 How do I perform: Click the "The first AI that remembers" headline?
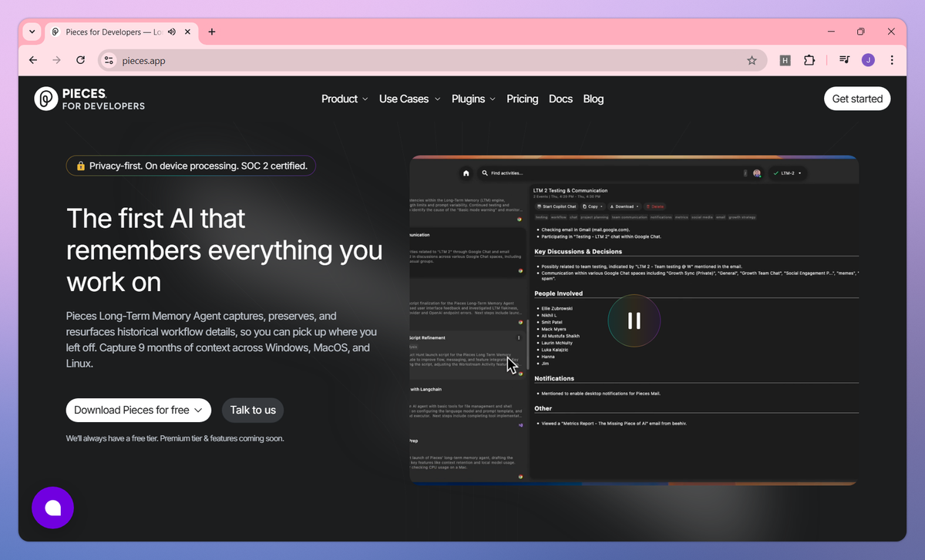(224, 250)
